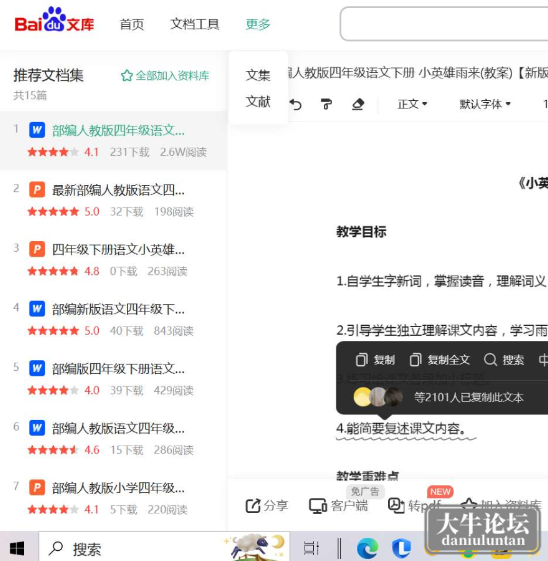548x561 pixels.
Task: Click the copy icon beside 复制
Action: pos(362,360)
